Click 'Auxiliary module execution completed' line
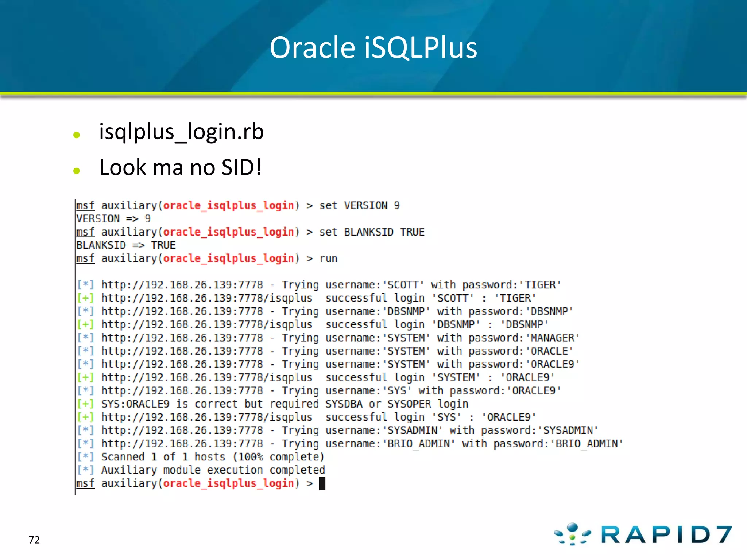The height and width of the screenshot is (560, 747). pos(201,470)
